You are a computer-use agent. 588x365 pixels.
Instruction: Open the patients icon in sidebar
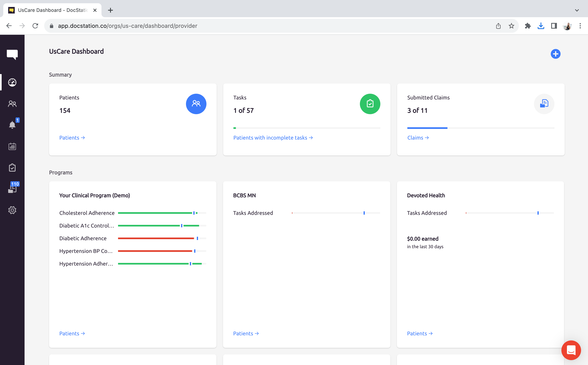(12, 104)
